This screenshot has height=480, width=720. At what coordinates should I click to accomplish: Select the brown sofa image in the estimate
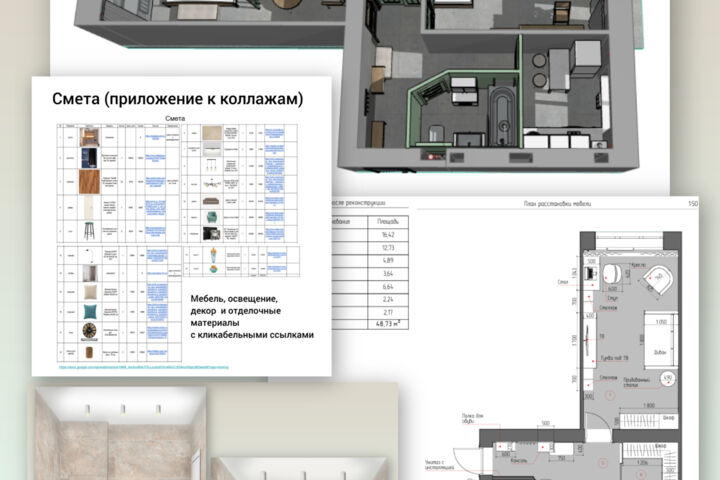pos(211,201)
